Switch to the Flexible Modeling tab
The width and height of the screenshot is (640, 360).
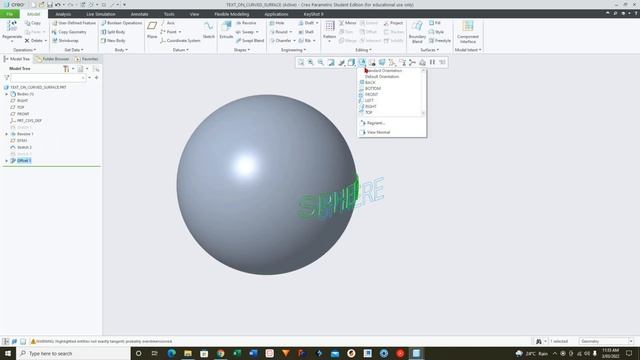click(231, 14)
